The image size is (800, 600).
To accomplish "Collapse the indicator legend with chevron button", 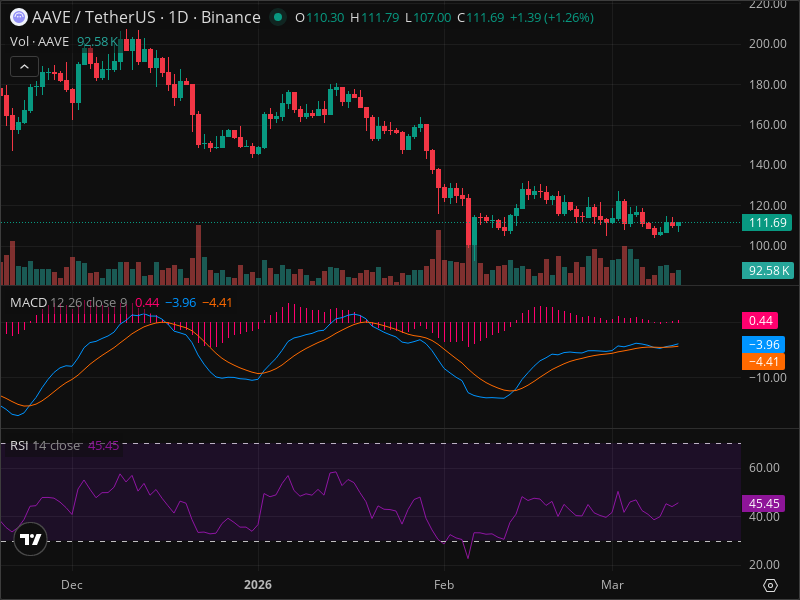I will click(24, 66).
